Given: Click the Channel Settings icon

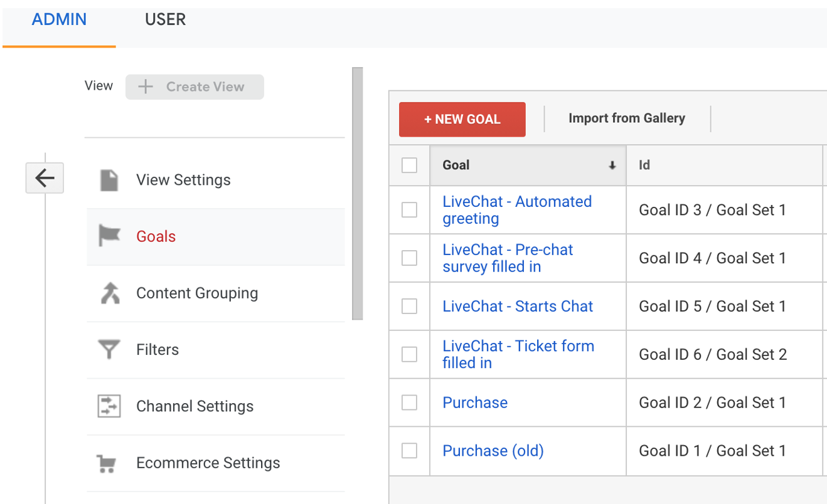Looking at the screenshot, I should point(108,406).
